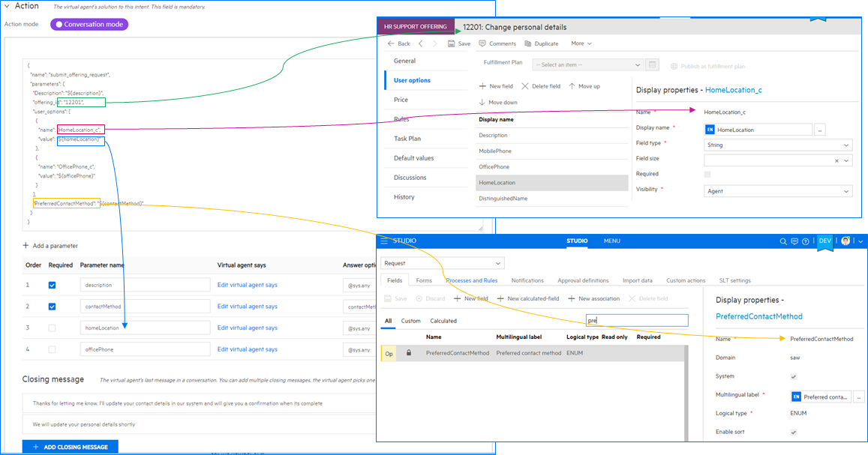Open the Visibility dropdown set to Agent

[777, 190]
